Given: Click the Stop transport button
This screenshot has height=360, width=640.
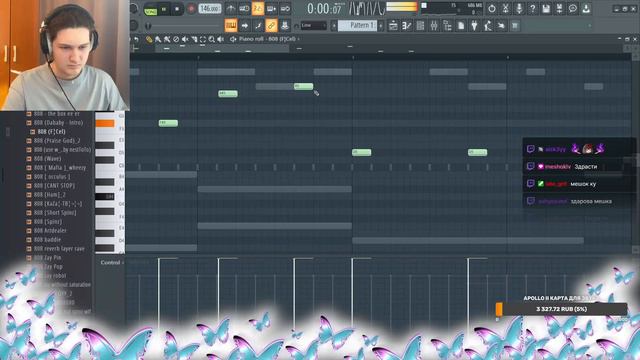Looking at the screenshot, I should click(177, 9).
